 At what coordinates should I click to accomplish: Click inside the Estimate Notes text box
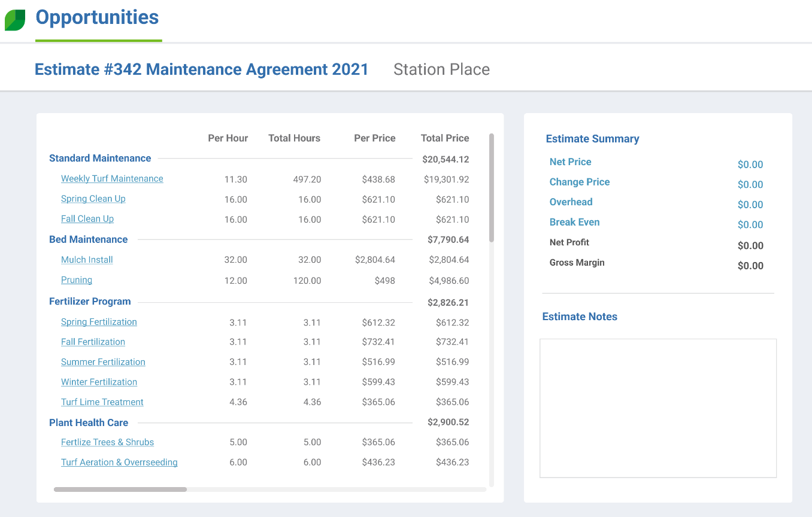tap(658, 408)
